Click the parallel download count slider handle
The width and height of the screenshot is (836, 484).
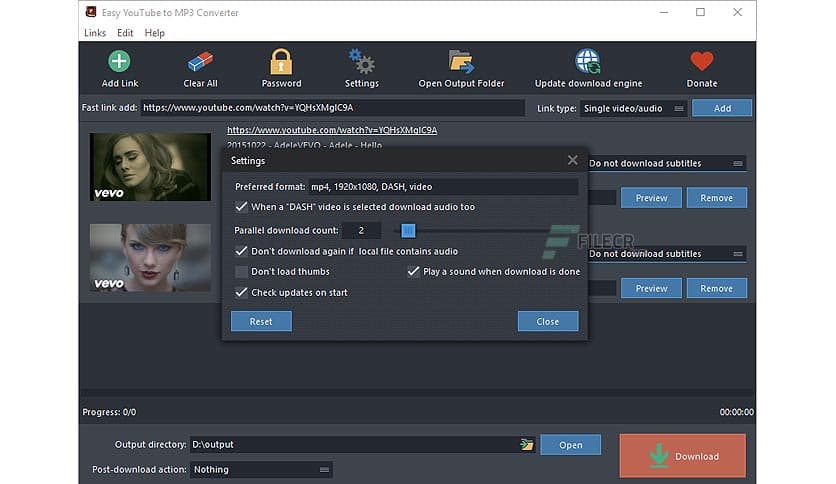pyautogui.click(x=408, y=230)
